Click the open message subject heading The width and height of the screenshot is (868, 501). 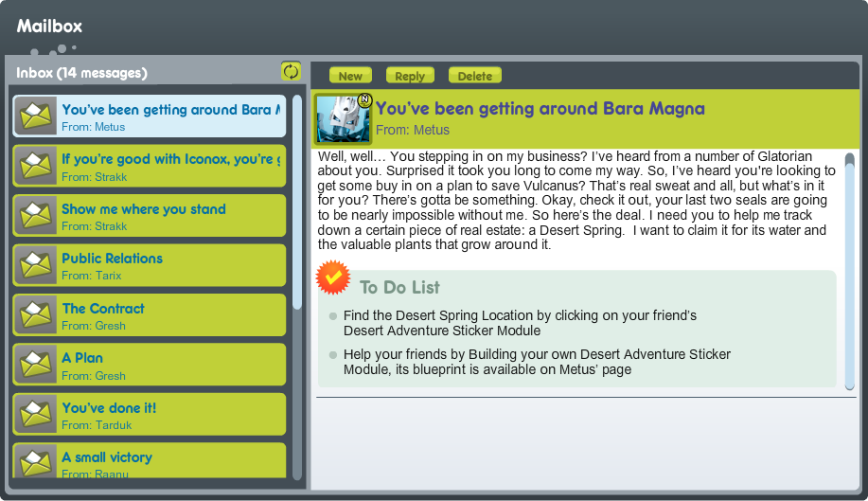point(540,109)
